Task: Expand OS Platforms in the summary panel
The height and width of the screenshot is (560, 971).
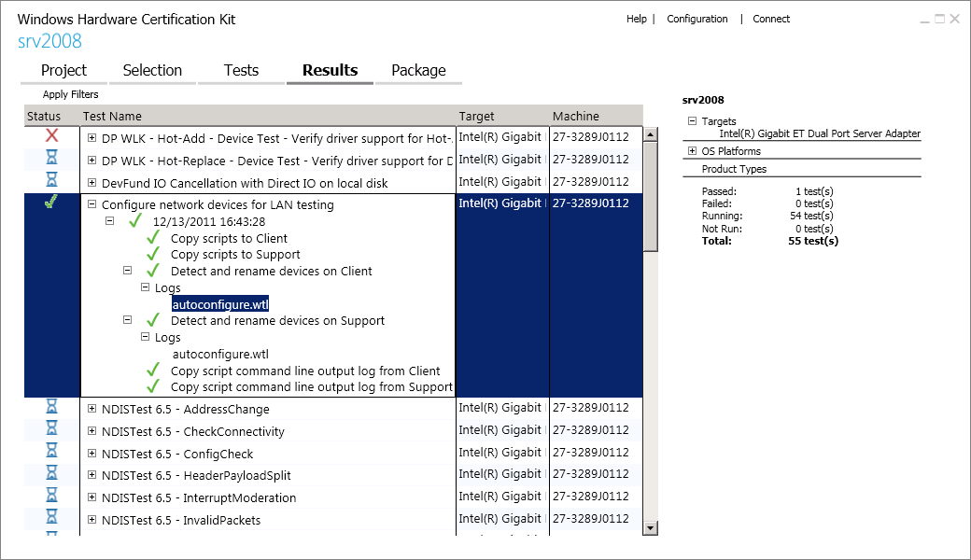Action: pyautogui.click(x=692, y=151)
